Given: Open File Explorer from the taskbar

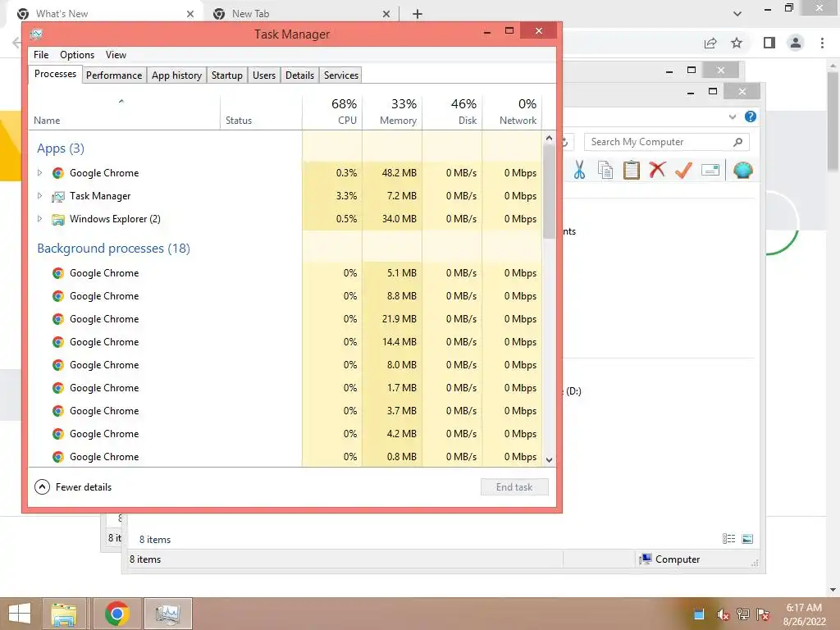Looking at the screenshot, I should tap(64, 614).
